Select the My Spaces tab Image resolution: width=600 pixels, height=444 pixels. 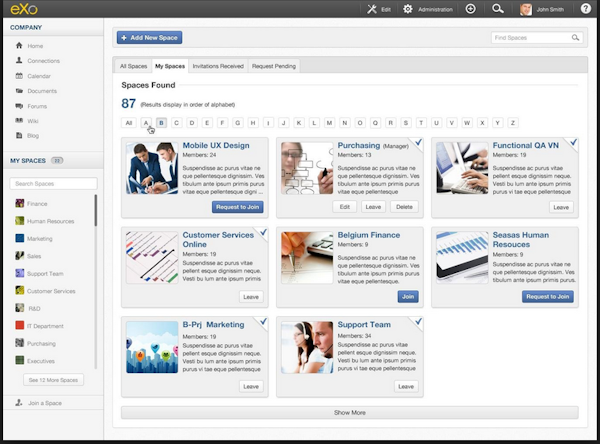click(x=170, y=66)
